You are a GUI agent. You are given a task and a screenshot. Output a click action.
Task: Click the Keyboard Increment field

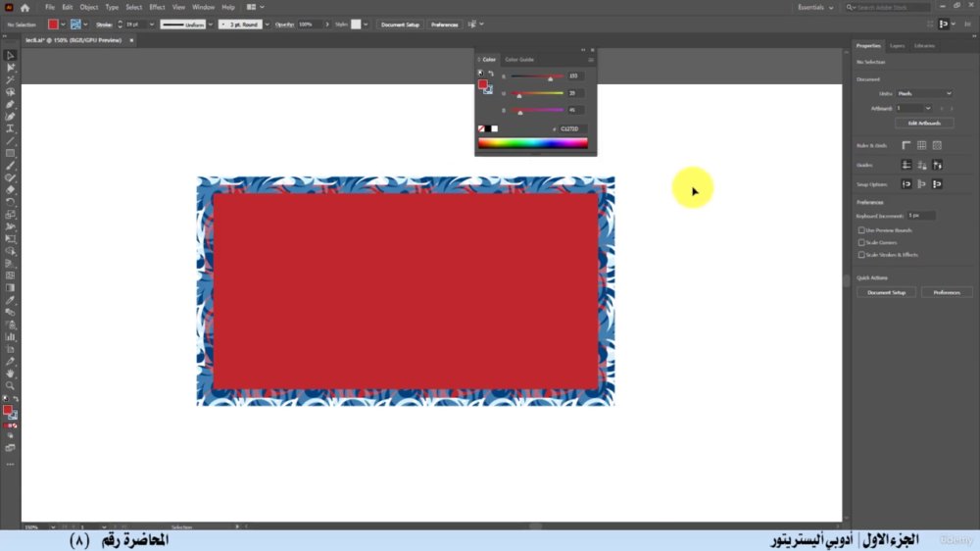921,216
